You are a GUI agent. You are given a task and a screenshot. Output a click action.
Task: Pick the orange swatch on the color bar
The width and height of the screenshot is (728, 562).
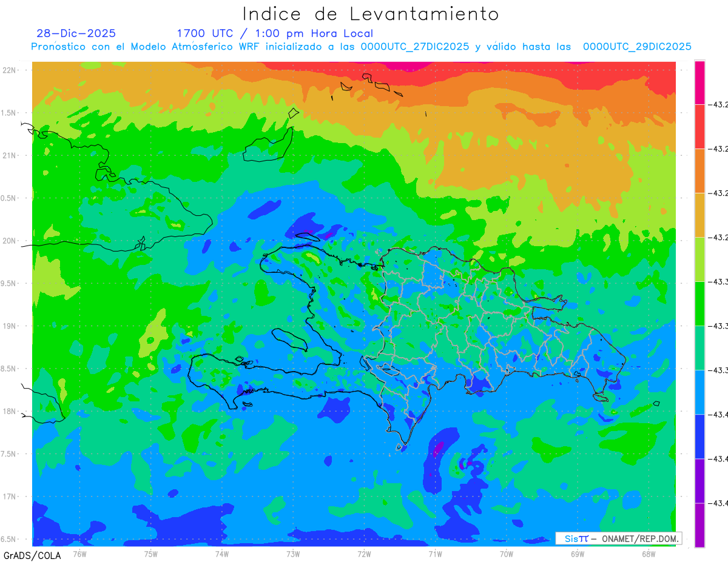[699, 171]
